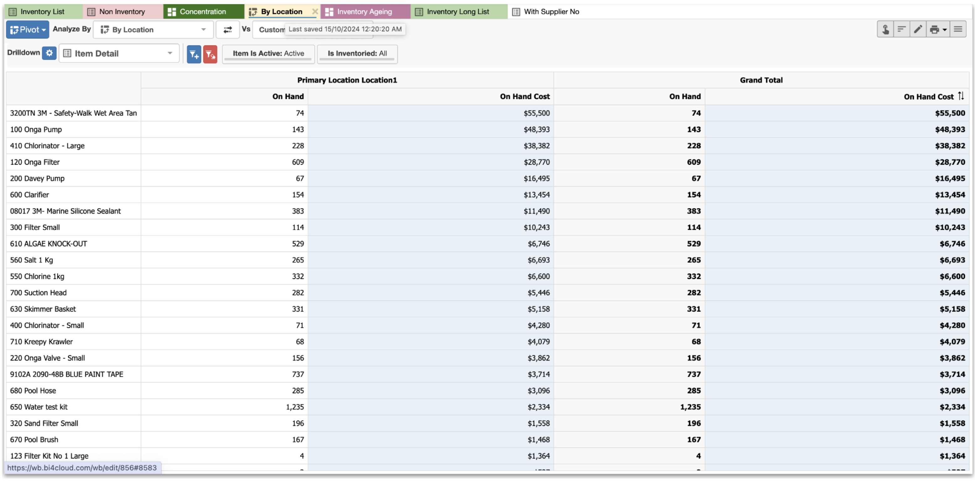Open the Item Is Active filter

[268, 54]
